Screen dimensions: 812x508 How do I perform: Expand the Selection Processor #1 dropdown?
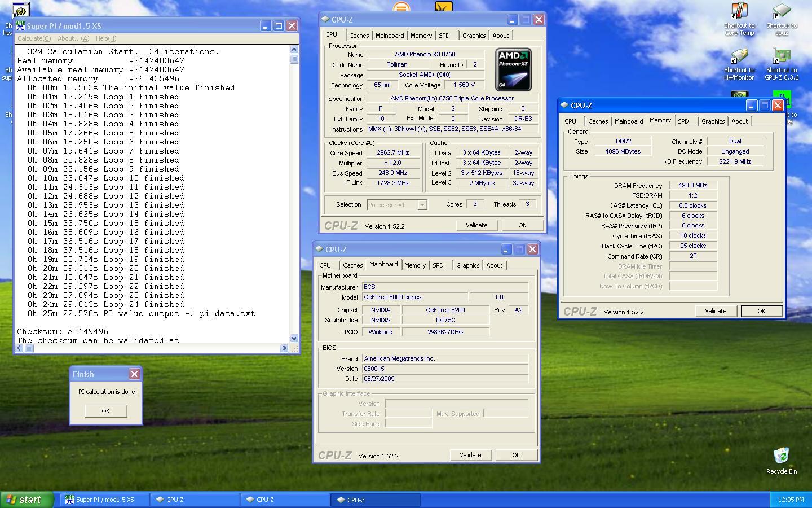tap(422, 205)
